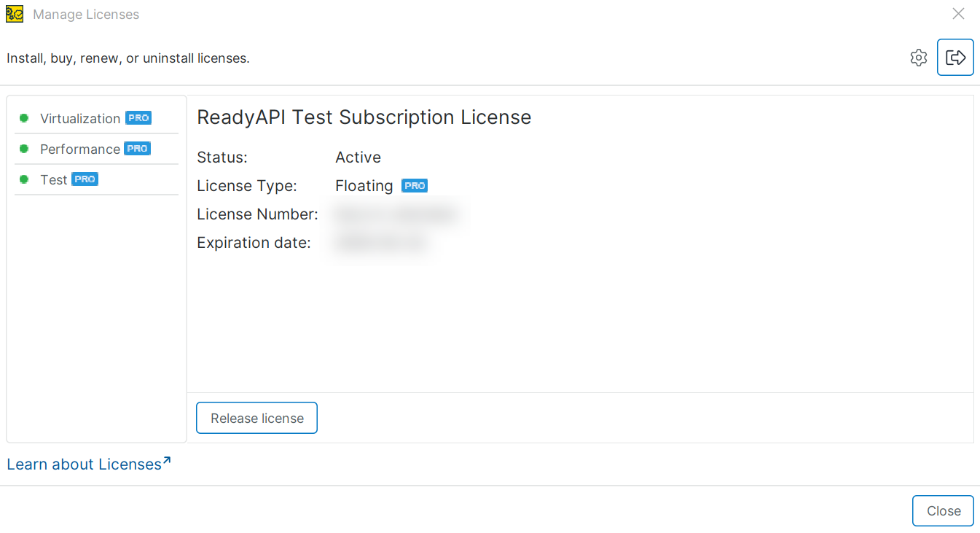Open the Learn about Licenses link

click(x=89, y=464)
